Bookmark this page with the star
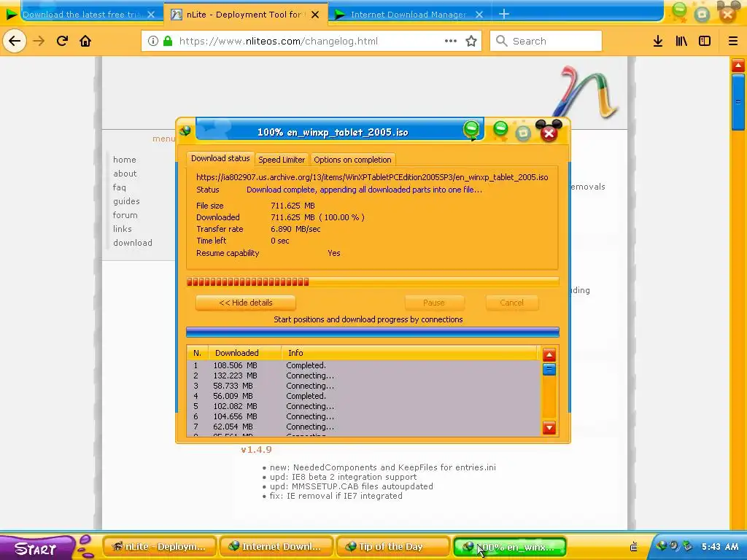The height and width of the screenshot is (560, 747). (x=471, y=41)
